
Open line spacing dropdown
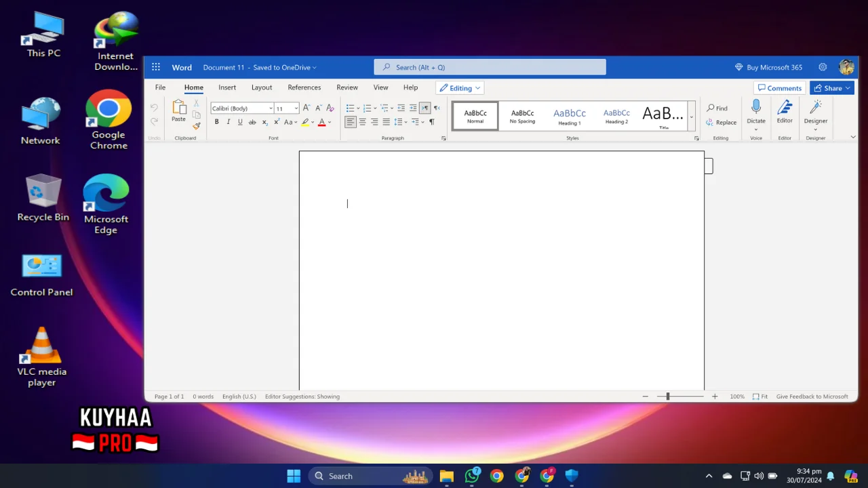click(x=399, y=122)
